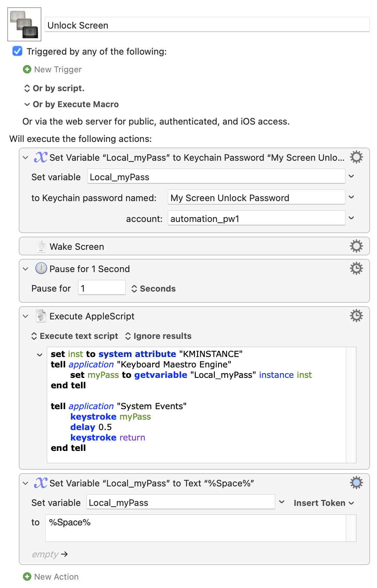Click the green New Trigger plus icon
Screen dimensions: 377x588
[27, 70]
